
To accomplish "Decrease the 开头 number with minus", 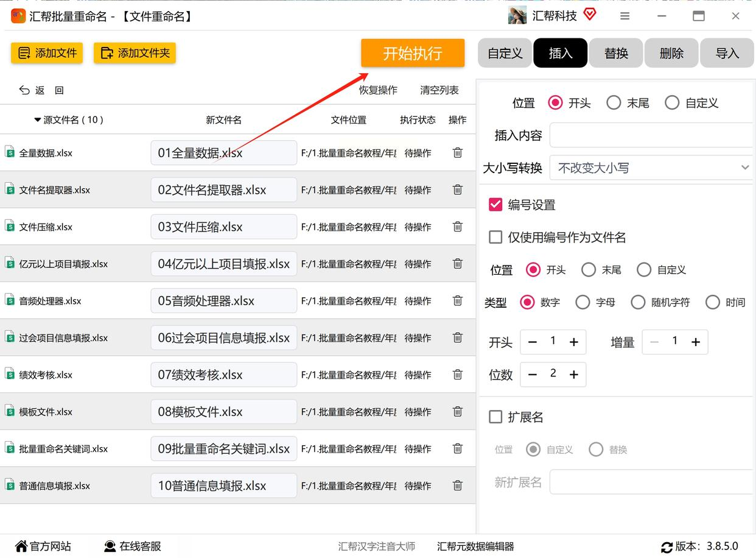I will (x=533, y=342).
